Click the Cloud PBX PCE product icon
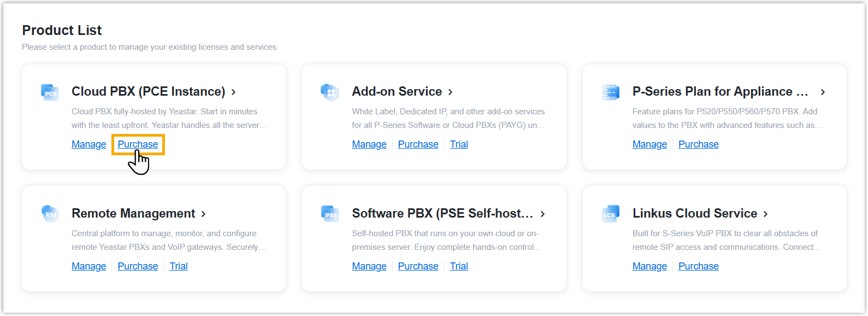 tap(50, 92)
